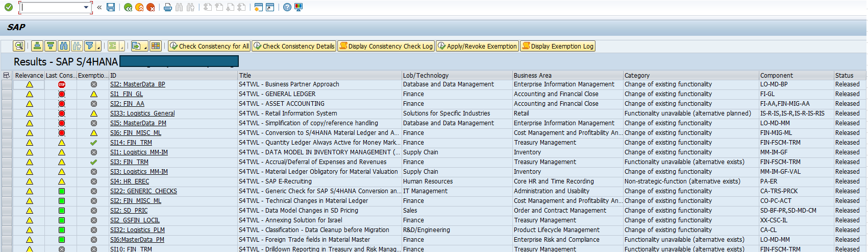Click the orange Exit icon

139,7
